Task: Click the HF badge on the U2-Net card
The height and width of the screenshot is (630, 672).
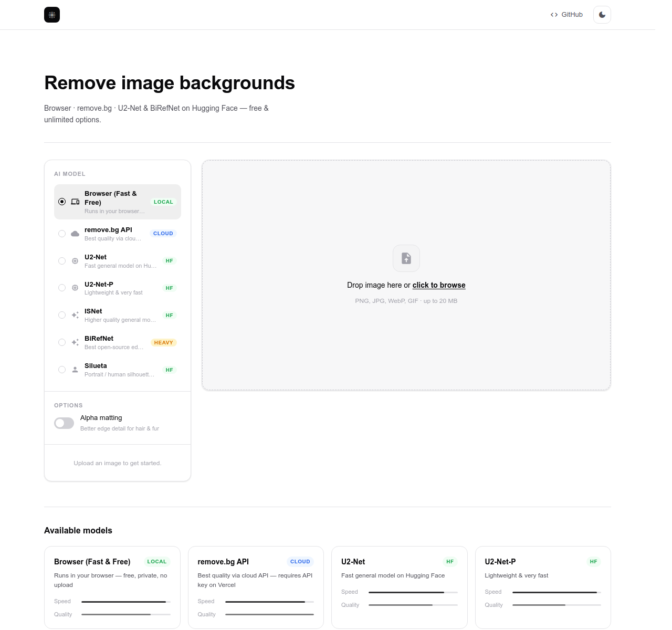Action: (450, 562)
